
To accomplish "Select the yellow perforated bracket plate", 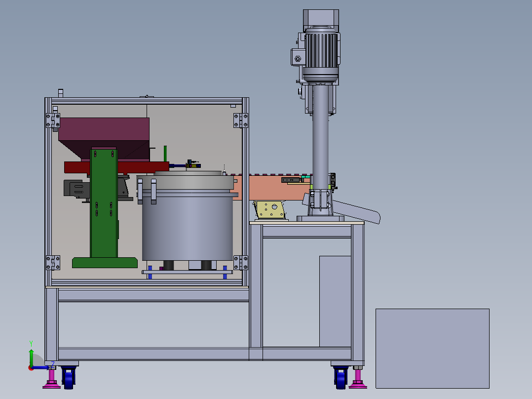I will point(270,209).
